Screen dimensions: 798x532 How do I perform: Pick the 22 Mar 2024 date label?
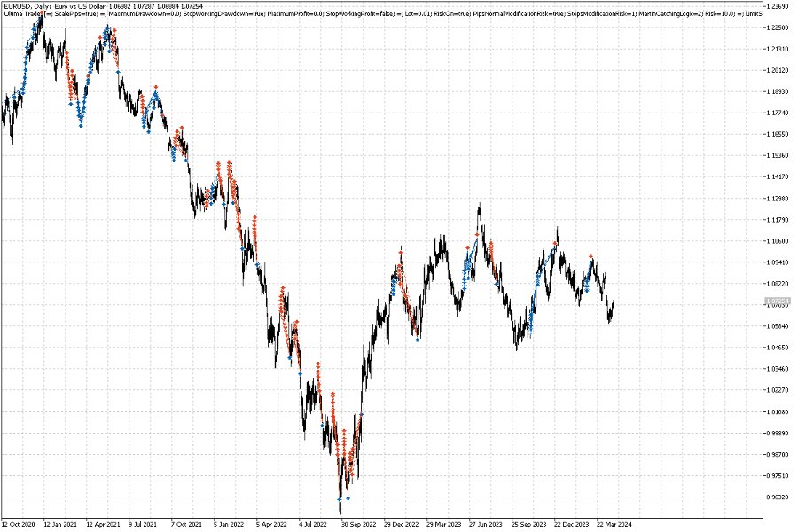(614, 524)
